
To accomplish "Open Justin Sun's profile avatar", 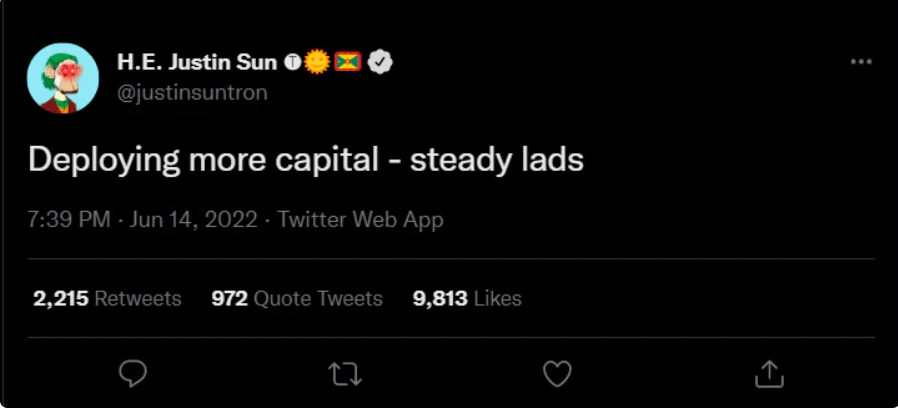I will tap(63, 77).
